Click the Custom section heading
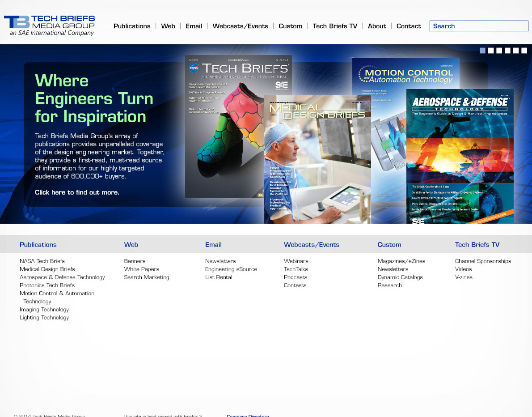 point(389,244)
